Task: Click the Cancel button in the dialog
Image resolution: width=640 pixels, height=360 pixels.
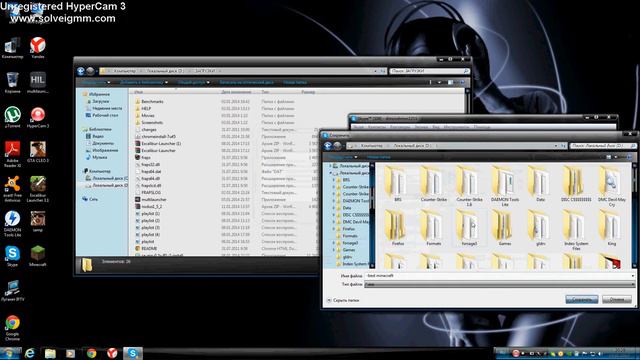Action: point(616,300)
